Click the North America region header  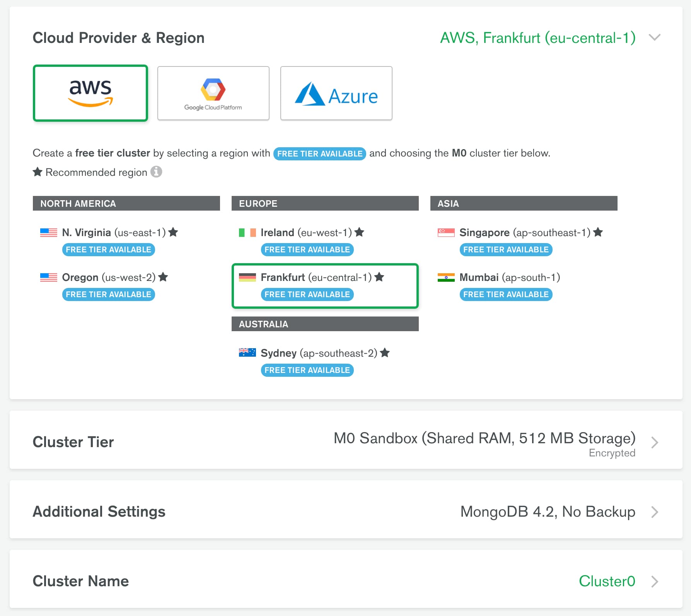(126, 203)
